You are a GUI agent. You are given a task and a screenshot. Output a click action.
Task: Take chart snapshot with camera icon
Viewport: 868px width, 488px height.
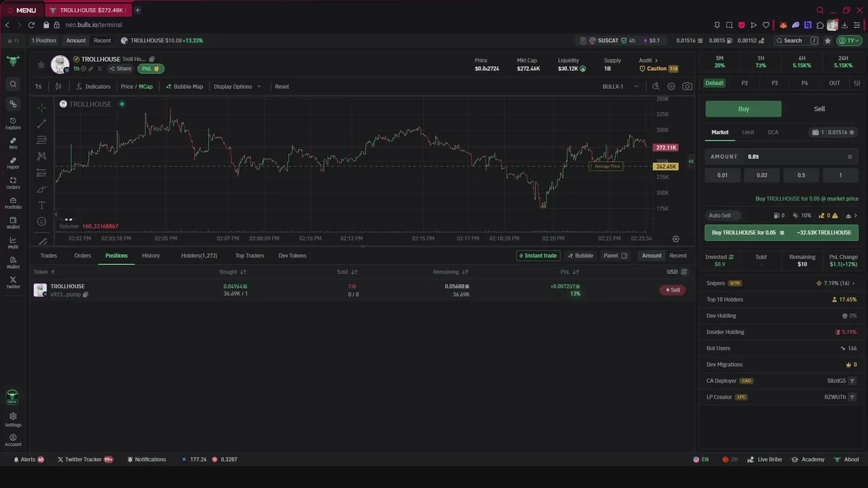(688, 86)
